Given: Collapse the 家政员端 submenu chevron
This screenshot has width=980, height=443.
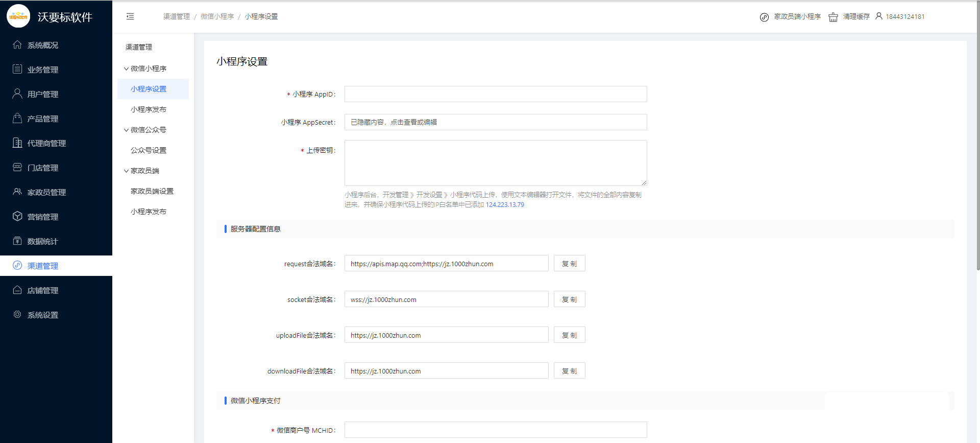Looking at the screenshot, I should click(126, 171).
